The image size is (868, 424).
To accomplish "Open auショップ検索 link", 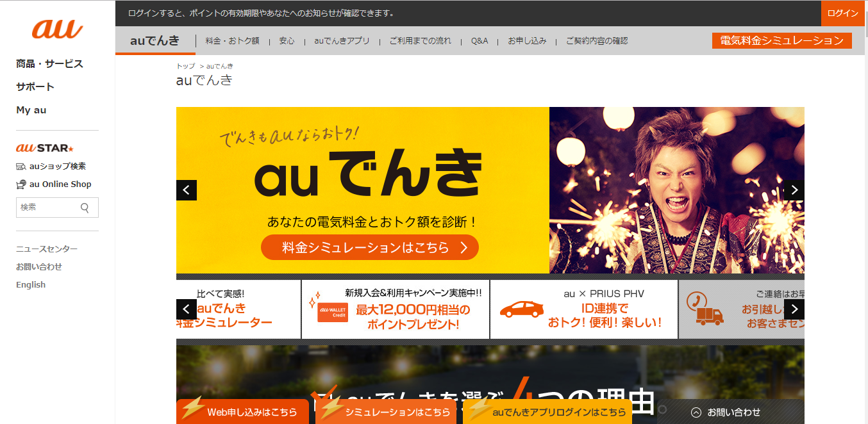I will 58,167.
